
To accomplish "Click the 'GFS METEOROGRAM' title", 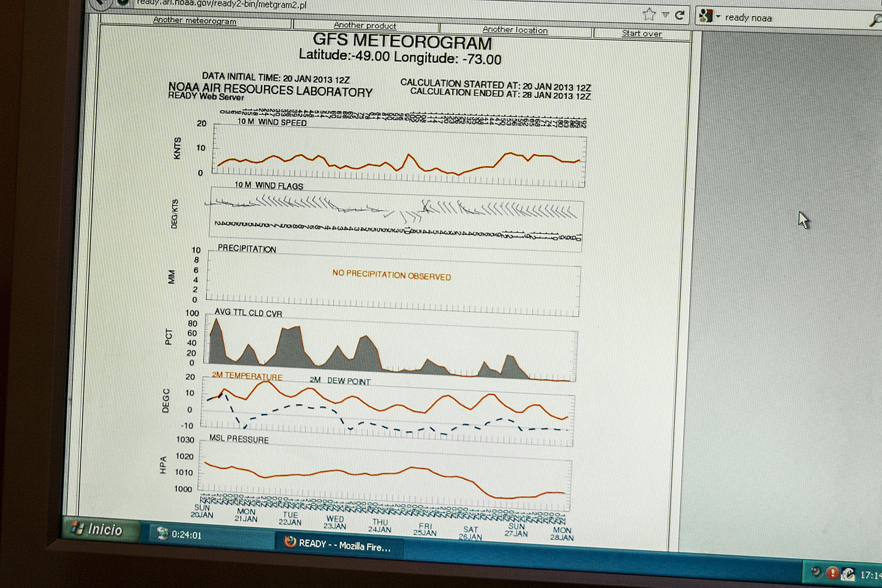I will tap(402, 42).
